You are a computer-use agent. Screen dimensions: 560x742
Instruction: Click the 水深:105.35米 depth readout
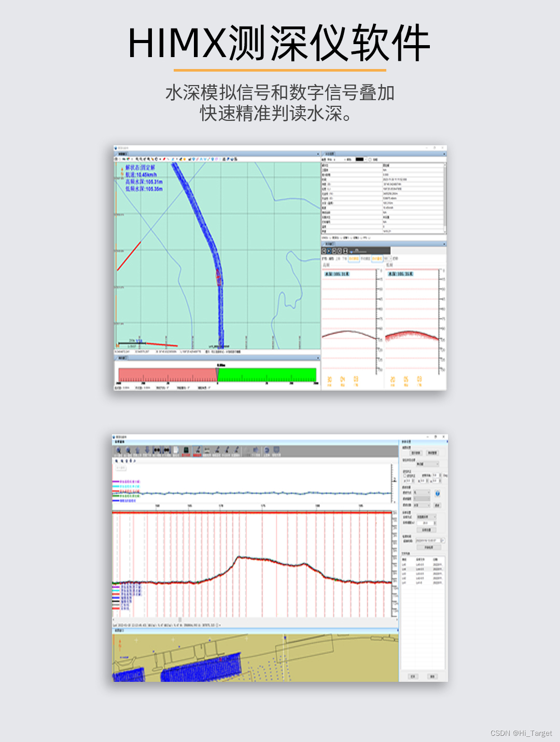click(x=401, y=274)
